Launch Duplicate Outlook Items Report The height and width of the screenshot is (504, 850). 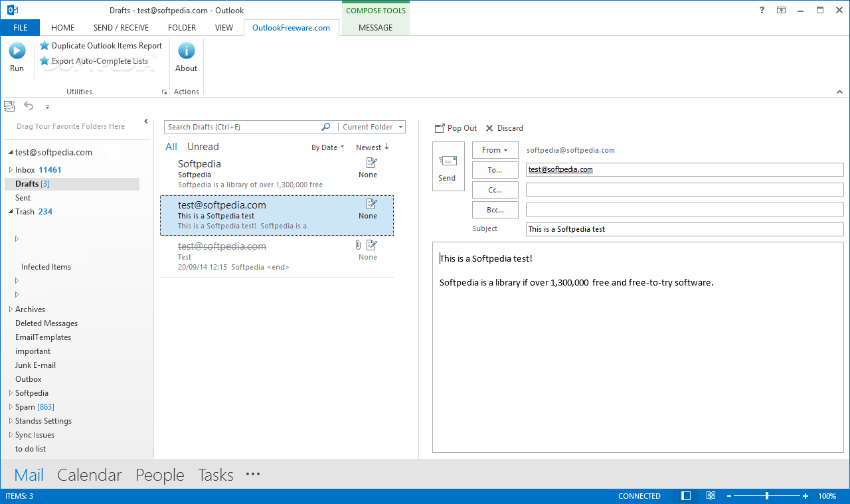coord(101,46)
